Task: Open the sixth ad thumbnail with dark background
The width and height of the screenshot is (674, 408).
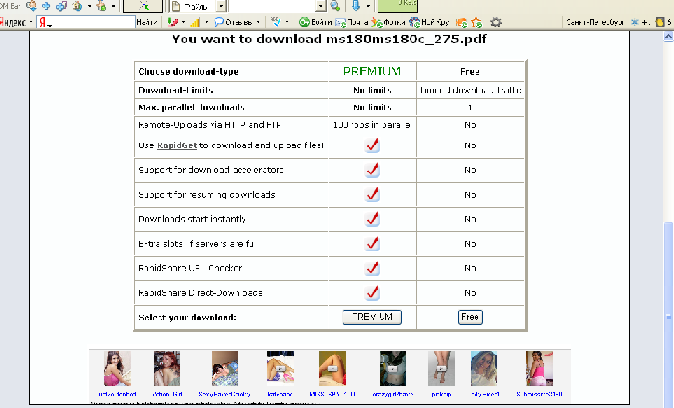Action: (392, 368)
